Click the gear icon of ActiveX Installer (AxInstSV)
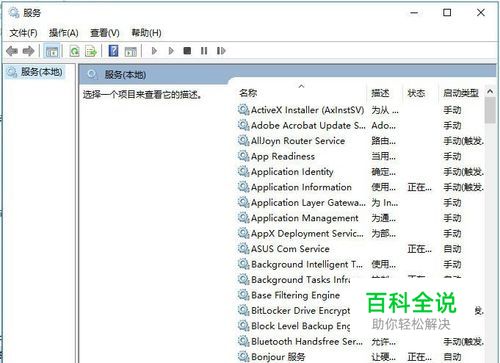 tap(243, 110)
